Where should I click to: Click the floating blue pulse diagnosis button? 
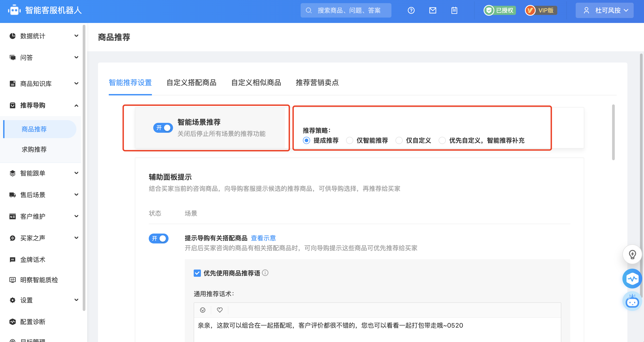coord(632,278)
